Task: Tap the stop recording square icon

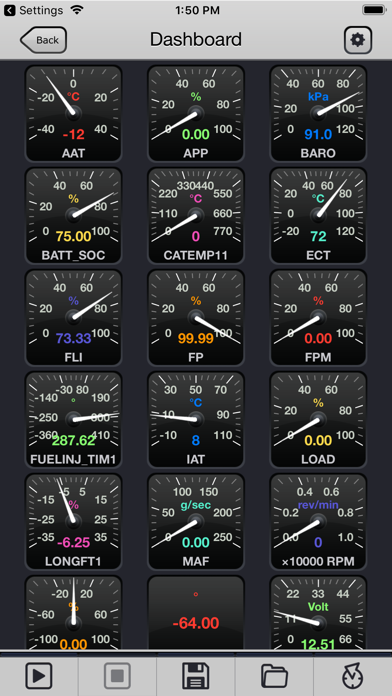Action: pos(117,676)
